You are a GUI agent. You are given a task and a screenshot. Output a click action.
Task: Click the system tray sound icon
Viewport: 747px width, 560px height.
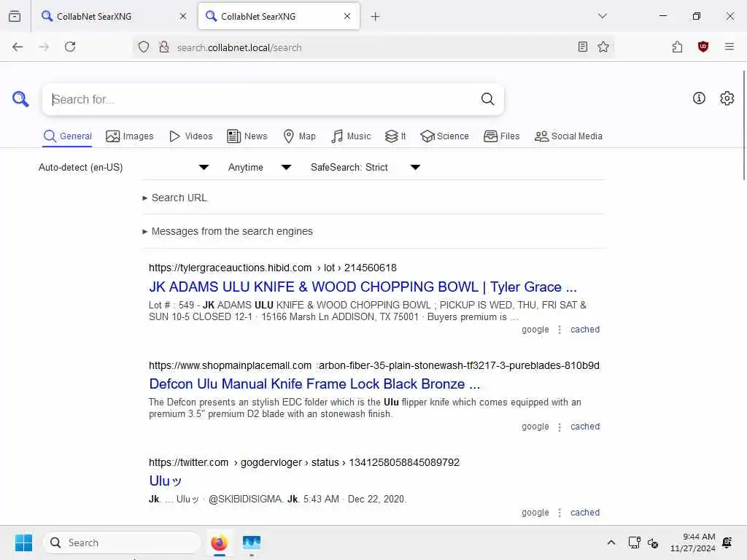point(653,542)
